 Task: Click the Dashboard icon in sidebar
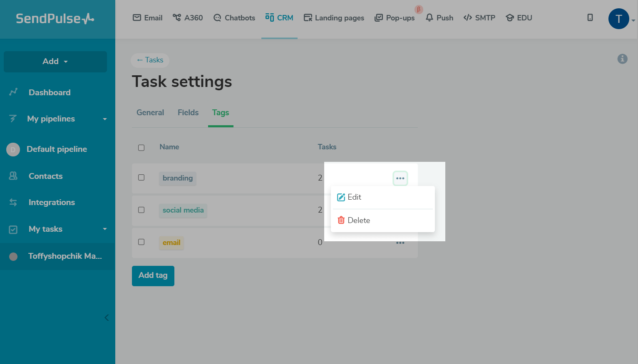pyautogui.click(x=13, y=92)
